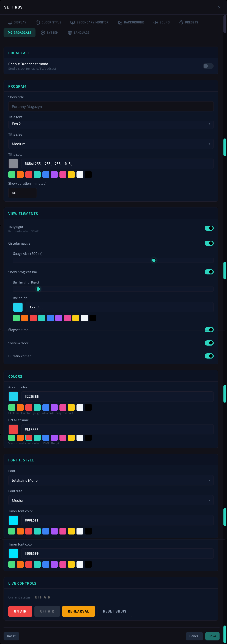Choose white preset for Title color

(80, 175)
